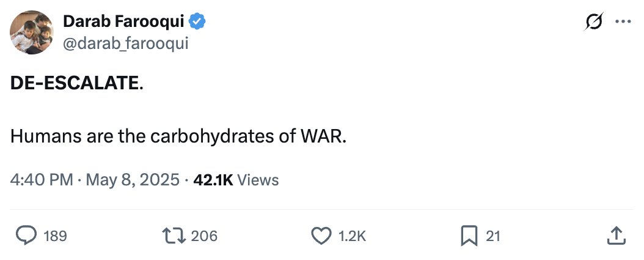Viewport: 644px width, 260px height.
Task: Click the 206 reposts count
Action: [x=204, y=236]
